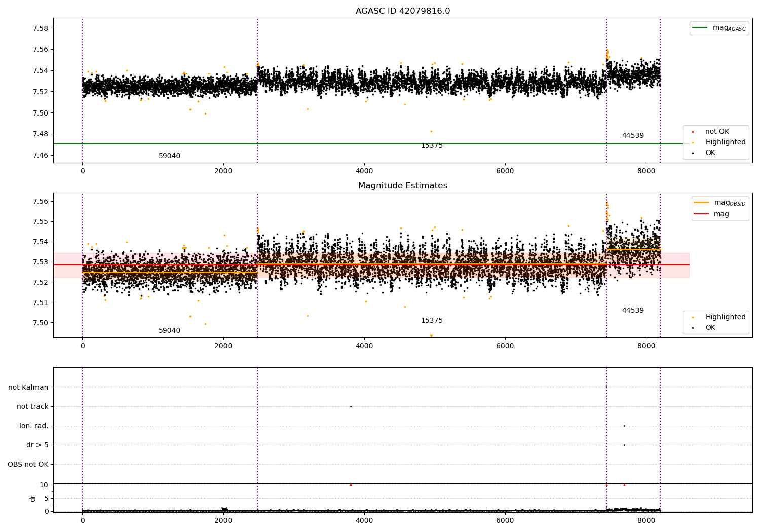This screenshot has width=760, height=532.
Task: Click the 'dr > 5' axis label
Action: [37, 445]
